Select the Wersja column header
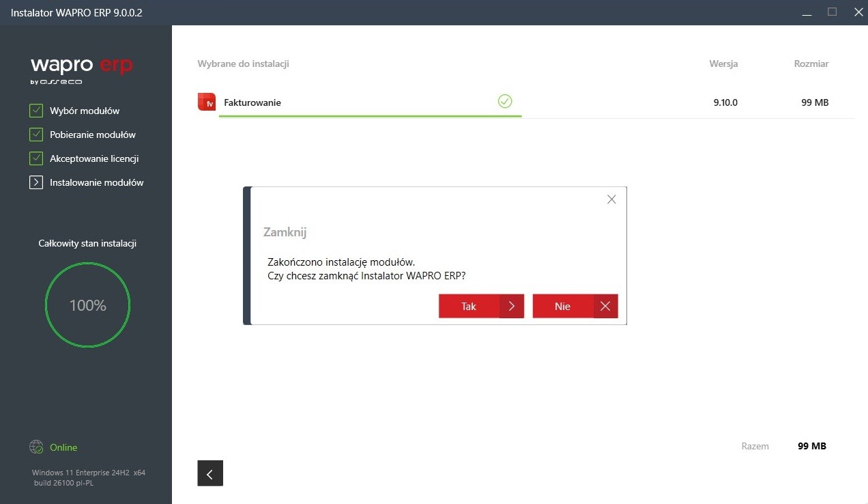868x504 pixels. coord(723,64)
